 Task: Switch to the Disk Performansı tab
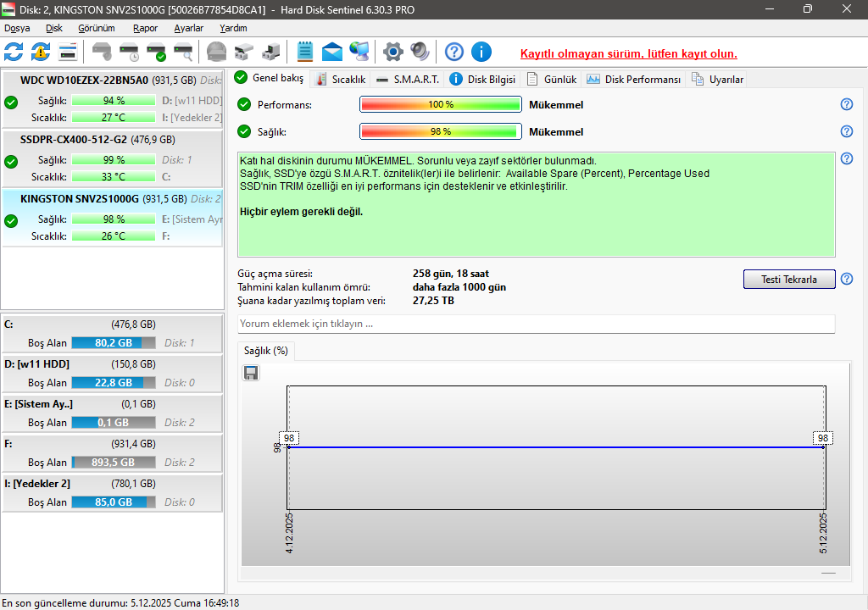634,80
